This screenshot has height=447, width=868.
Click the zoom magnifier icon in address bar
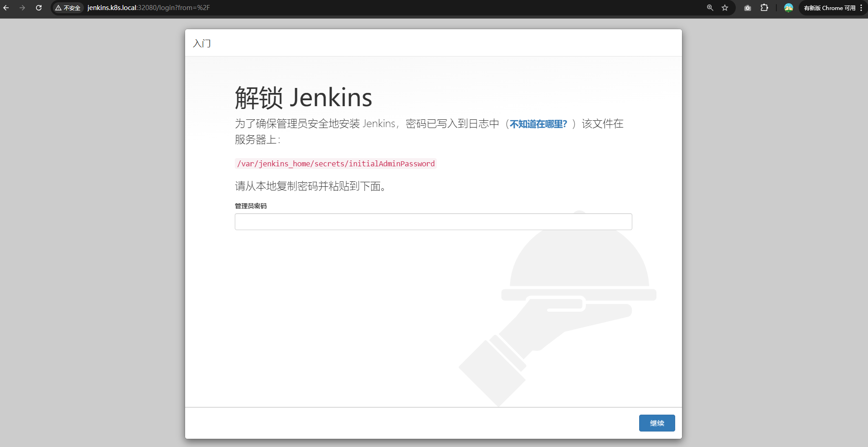710,8
